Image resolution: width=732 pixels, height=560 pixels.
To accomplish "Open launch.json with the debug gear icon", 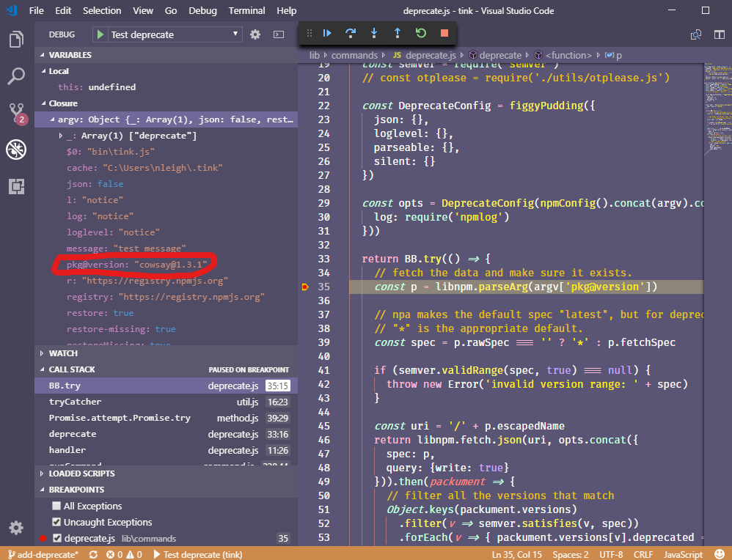I will tap(255, 34).
